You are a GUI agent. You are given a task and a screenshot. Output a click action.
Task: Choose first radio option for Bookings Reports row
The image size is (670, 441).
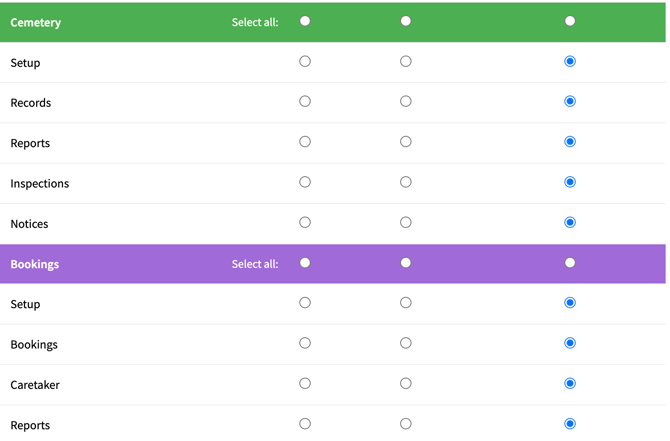tap(305, 424)
